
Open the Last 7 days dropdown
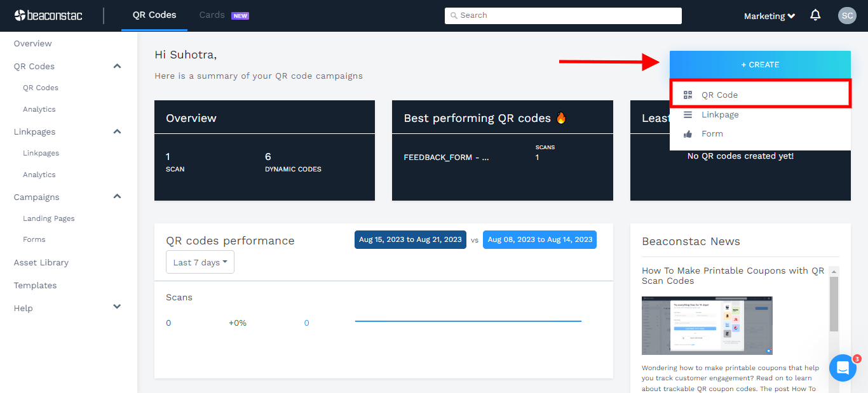[x=200, y=262]
